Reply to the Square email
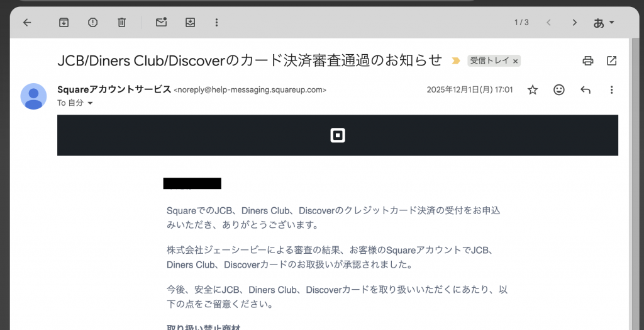Image resolution: width=644 pixels, height=330 pixels. (x=586, y=90)
